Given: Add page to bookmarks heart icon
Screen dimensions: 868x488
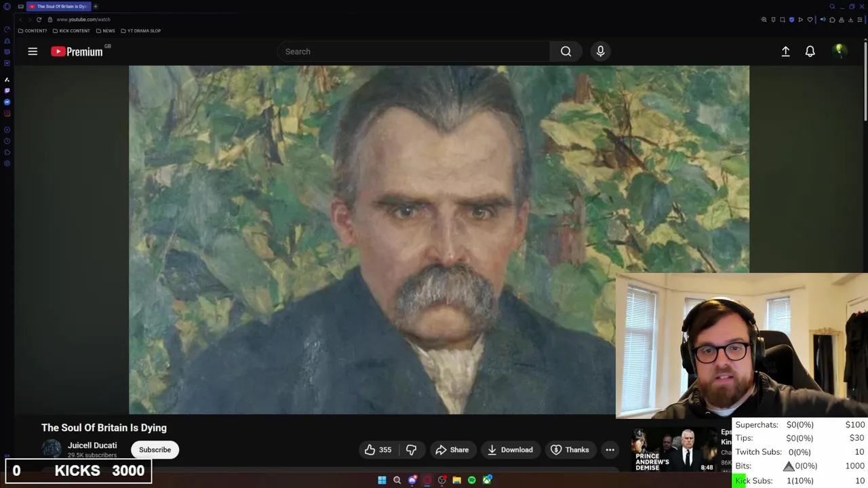Looking at the screenshot, I should click(x=810, y=20).
